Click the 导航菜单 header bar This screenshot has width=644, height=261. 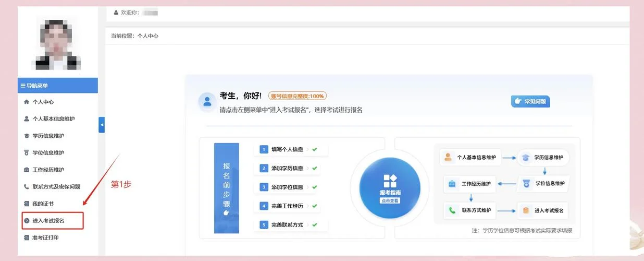tap(58, 86)
